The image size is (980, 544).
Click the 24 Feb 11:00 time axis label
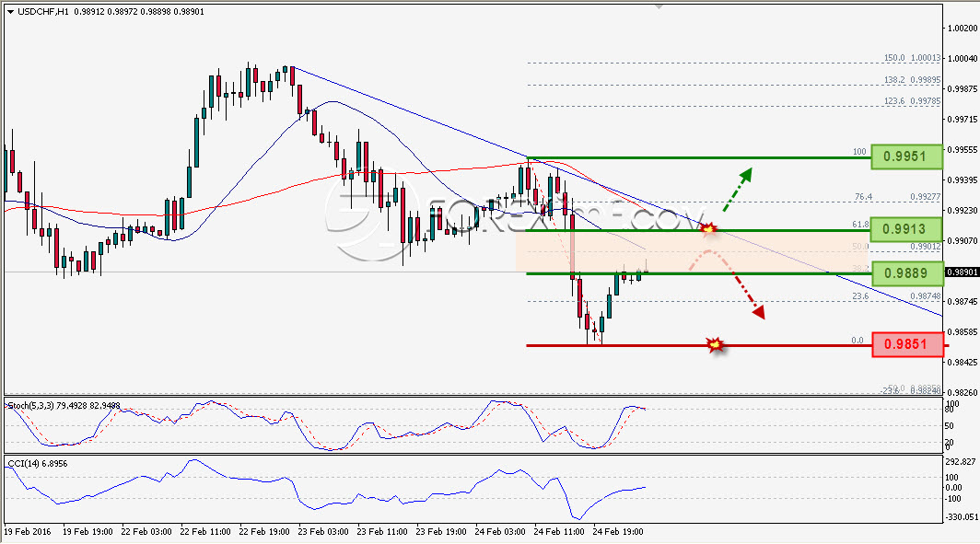click(x=559, y=531)
